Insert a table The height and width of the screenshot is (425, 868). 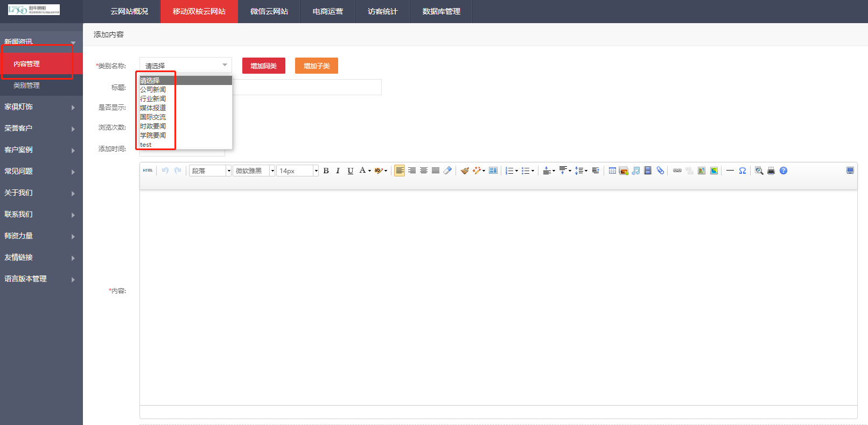(x=612, y=171)
